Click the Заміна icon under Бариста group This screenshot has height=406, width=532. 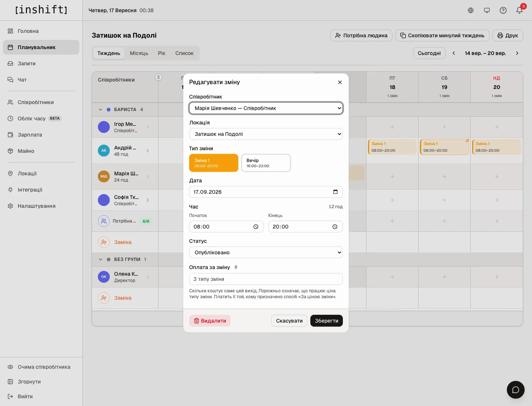click(104, 242)
